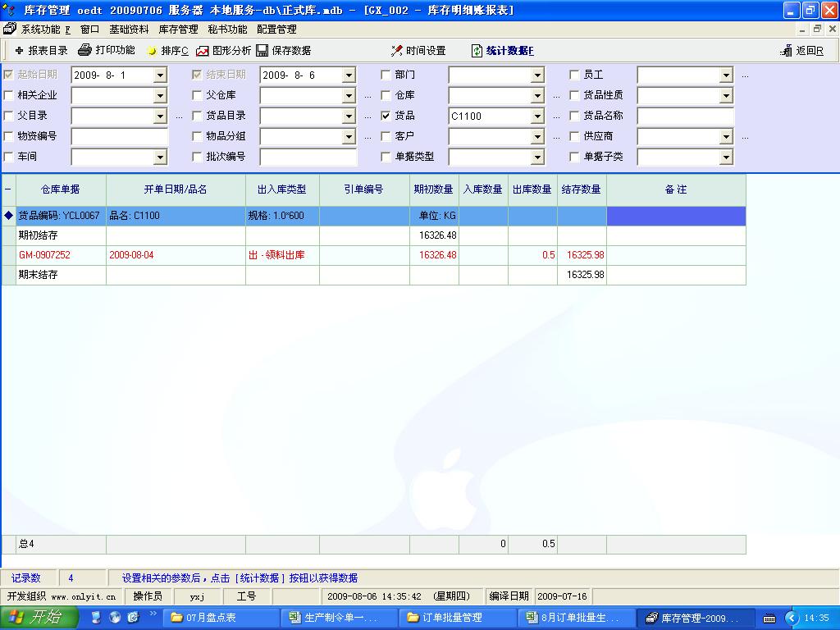Click the 报表目录 toolbar icon
Screen dimensions: 840x630
click(x=20, y=51)
